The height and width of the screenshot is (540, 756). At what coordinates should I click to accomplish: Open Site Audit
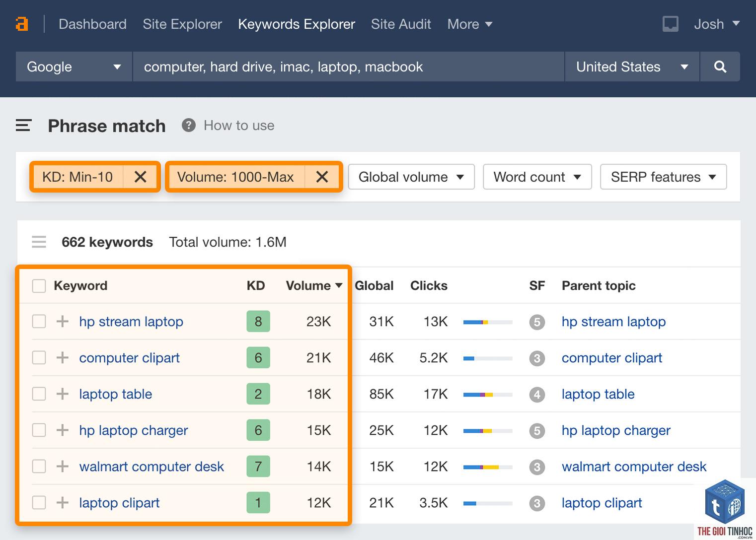pos(401,24)
